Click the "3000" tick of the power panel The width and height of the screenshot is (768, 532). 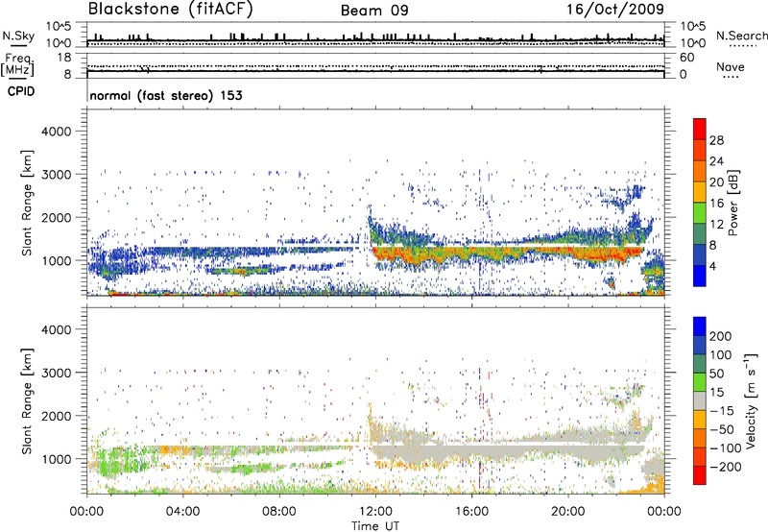[57, 175]
